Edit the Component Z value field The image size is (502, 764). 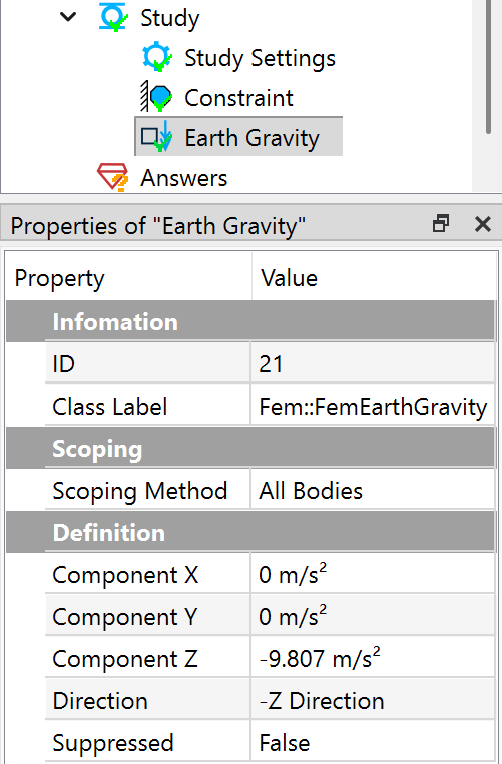[372, 659]
